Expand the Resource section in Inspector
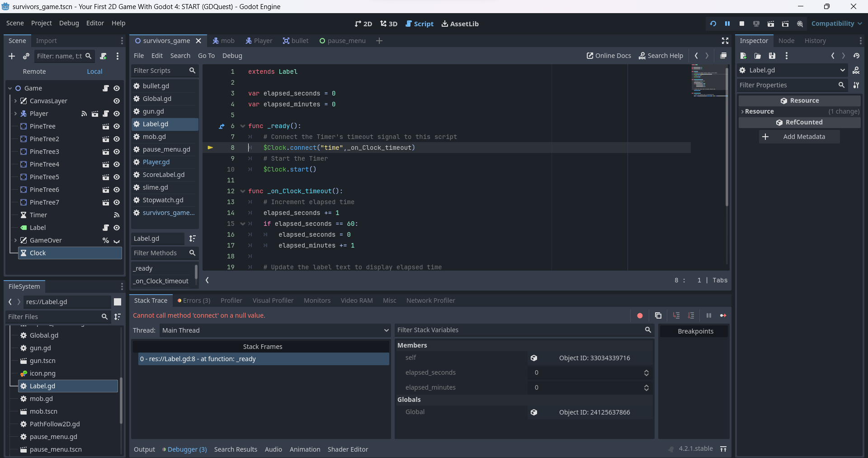868x458 pixels. click(759, 111)
